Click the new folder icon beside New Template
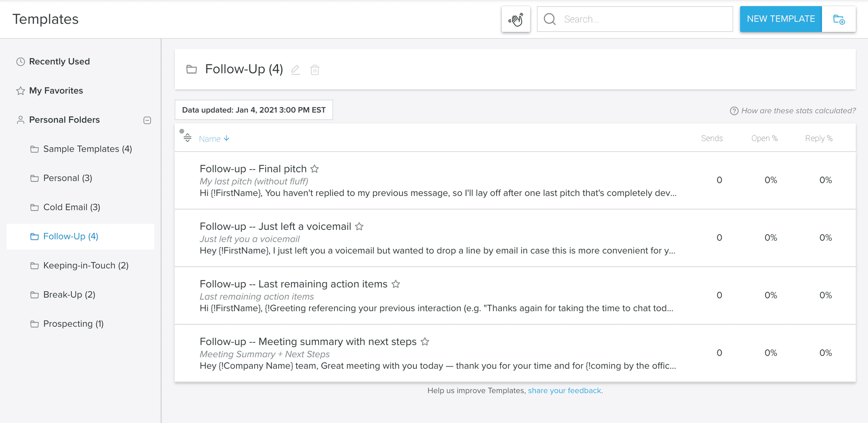868x423 pixels. (839, 19)
